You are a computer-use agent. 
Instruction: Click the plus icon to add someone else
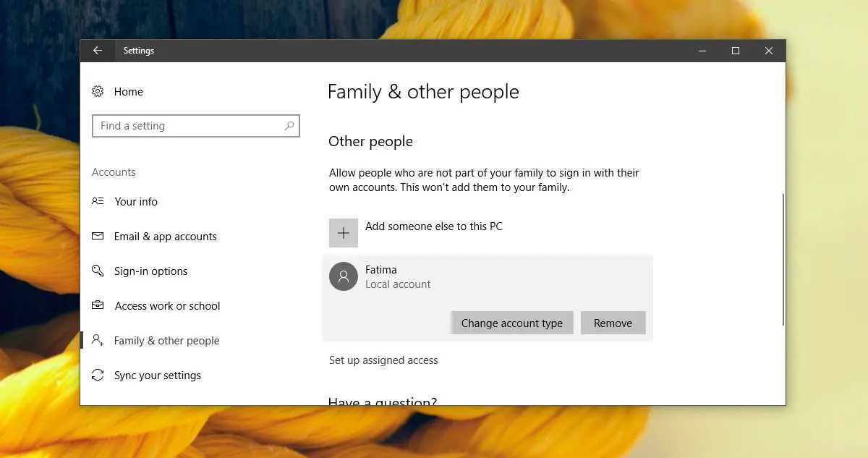pyautogui.click(x=344, y=233)
